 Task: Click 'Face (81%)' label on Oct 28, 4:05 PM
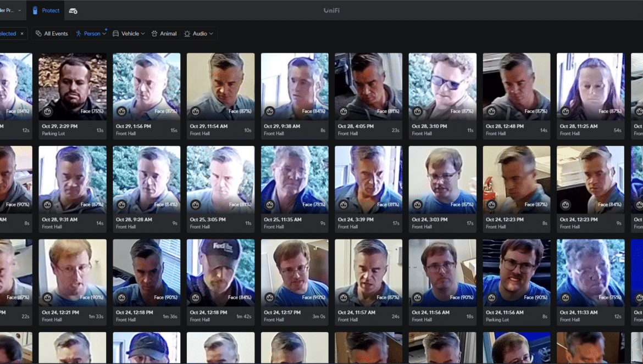pos(388,111)
